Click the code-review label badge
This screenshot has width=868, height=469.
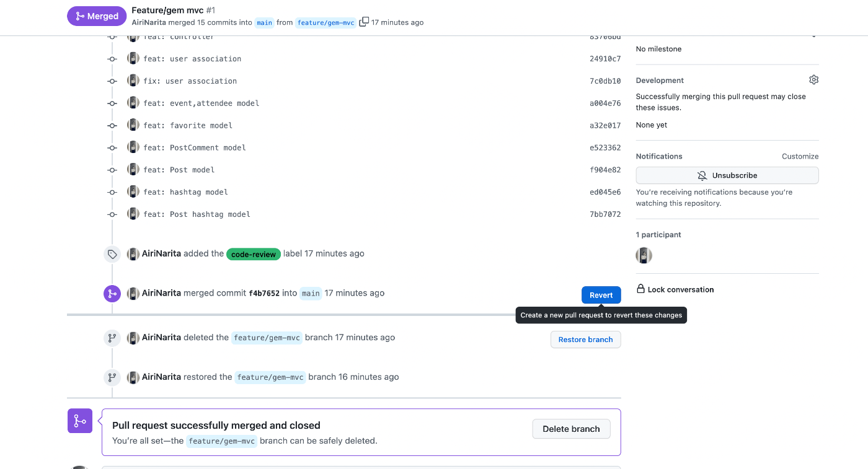pos(254,254)
